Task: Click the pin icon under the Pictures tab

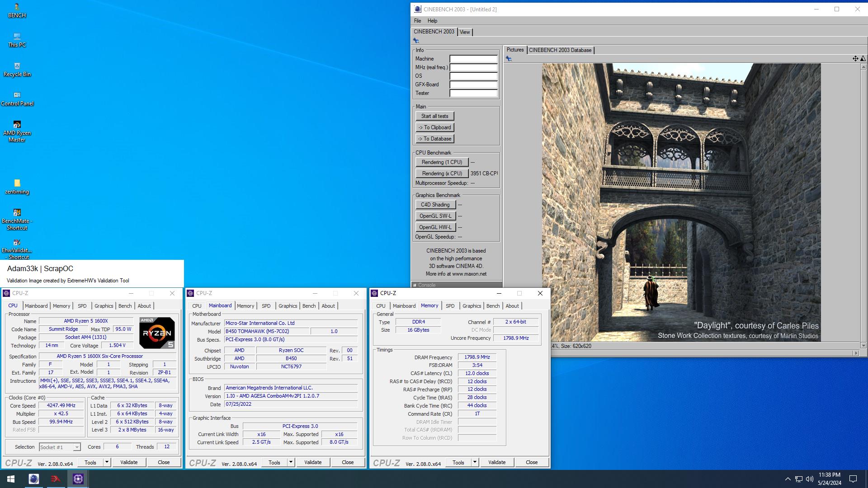Action: coord(509,59)
